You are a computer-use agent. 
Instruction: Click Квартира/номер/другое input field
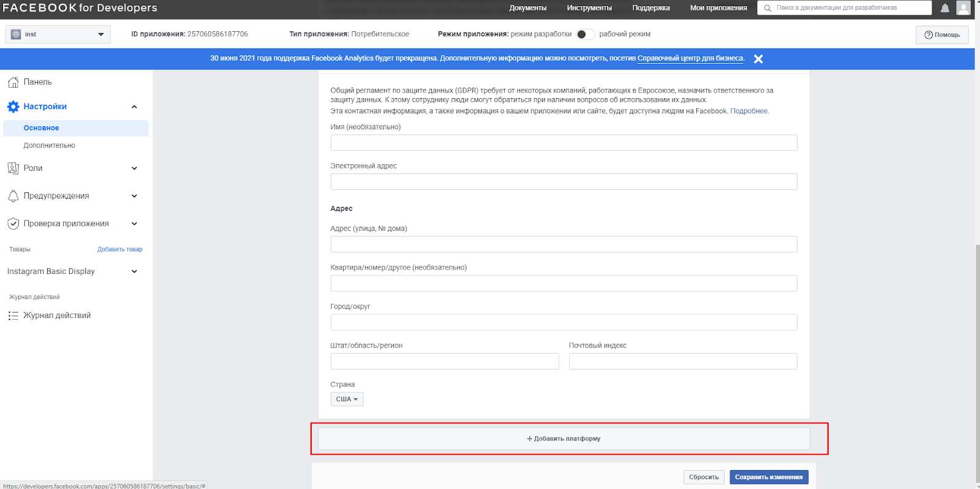coord(563,283)
